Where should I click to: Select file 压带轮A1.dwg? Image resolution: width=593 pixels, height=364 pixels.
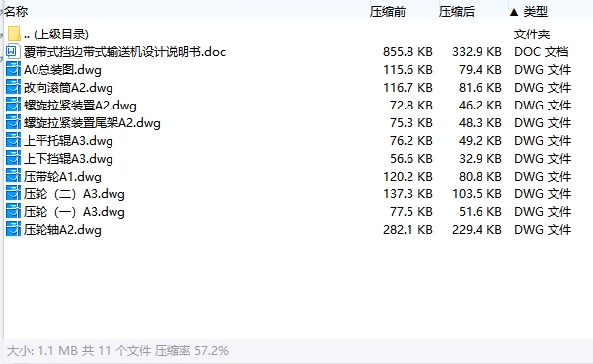(x=62, y=177)
